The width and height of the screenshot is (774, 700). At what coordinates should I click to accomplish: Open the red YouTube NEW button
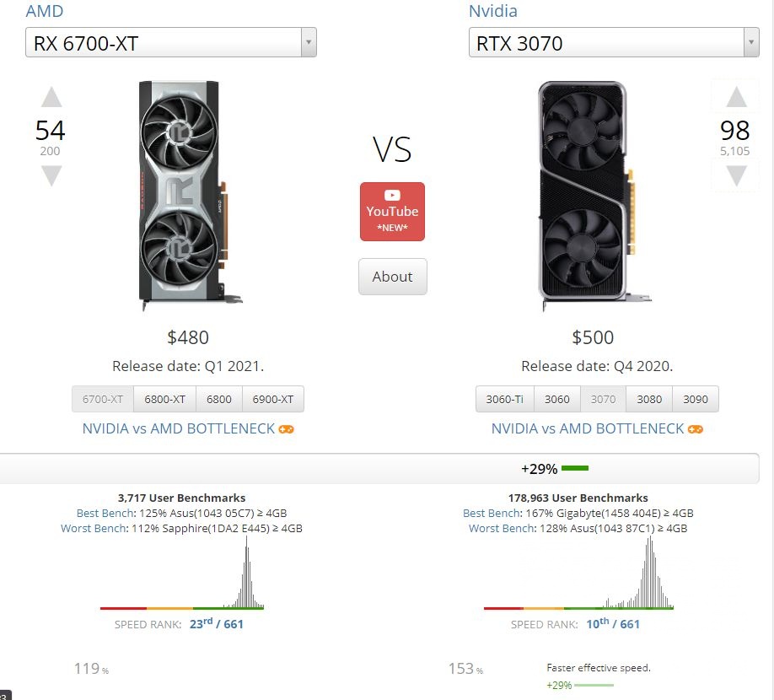(392, 212)
